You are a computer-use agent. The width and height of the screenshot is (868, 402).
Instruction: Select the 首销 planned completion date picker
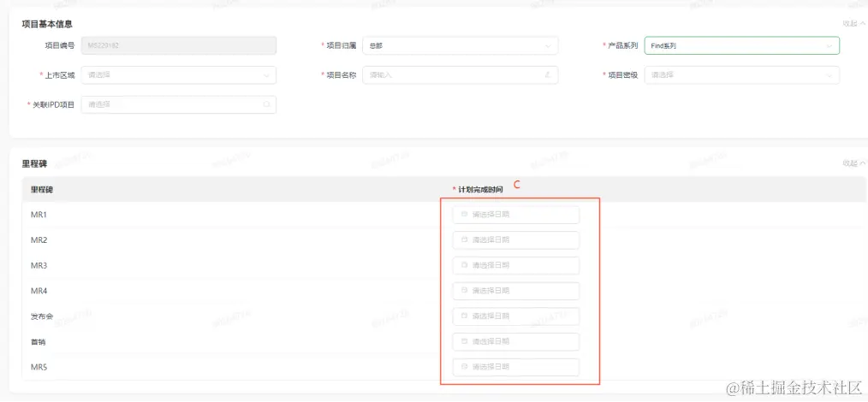pos(516,342)
